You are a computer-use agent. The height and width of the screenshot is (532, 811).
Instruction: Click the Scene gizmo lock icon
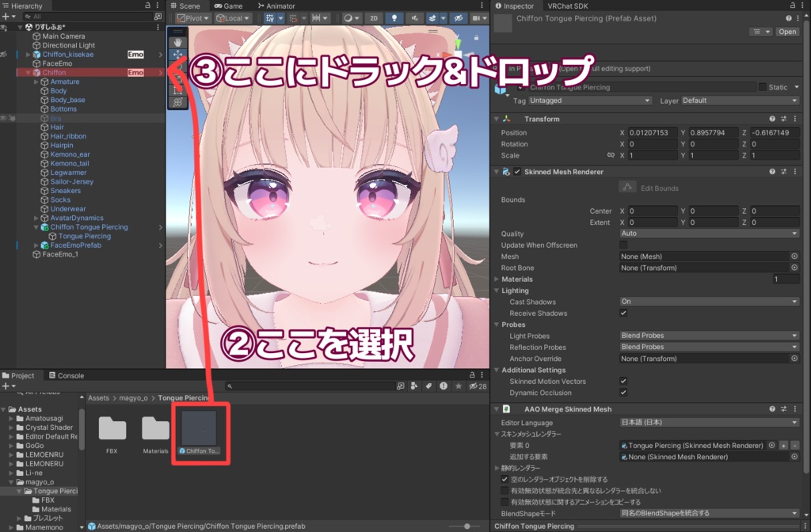476,37
